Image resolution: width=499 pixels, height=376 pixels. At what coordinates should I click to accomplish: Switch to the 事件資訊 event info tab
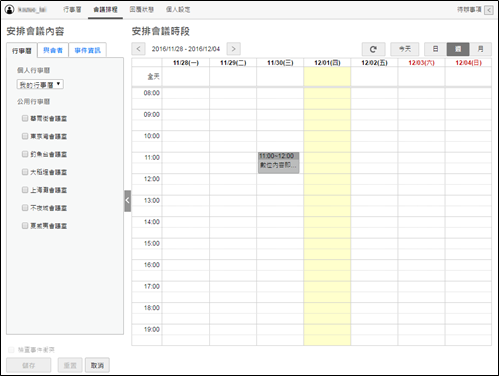coord(87,50)
